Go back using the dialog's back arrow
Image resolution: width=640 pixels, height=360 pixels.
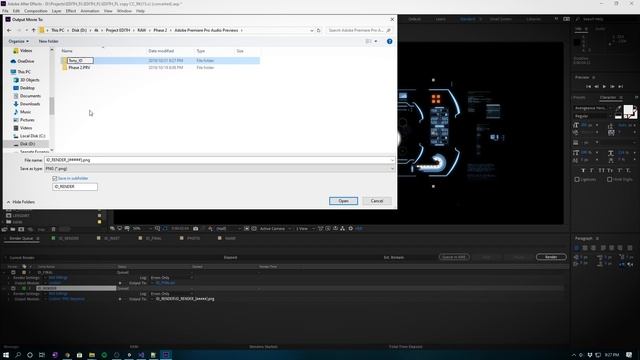tap(9, 30)
